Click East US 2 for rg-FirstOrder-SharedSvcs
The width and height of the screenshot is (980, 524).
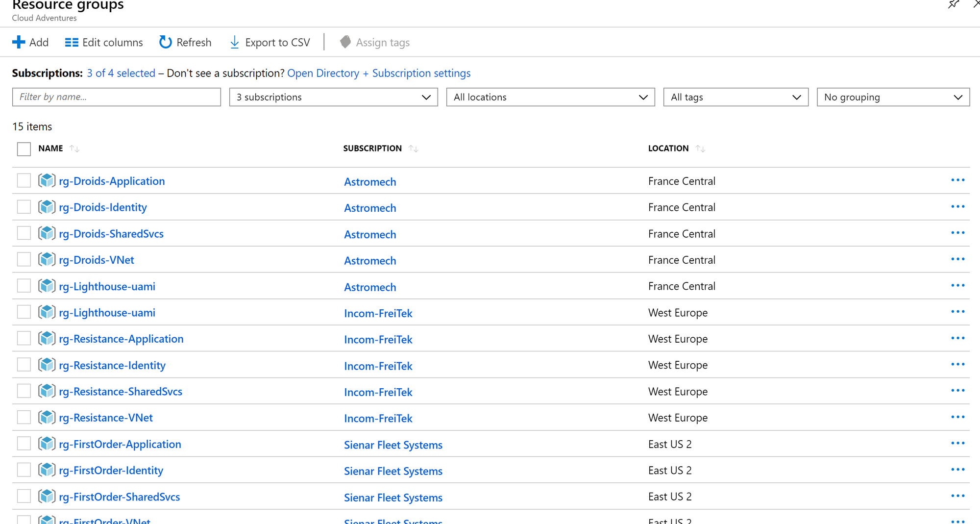tap(670, 497)
